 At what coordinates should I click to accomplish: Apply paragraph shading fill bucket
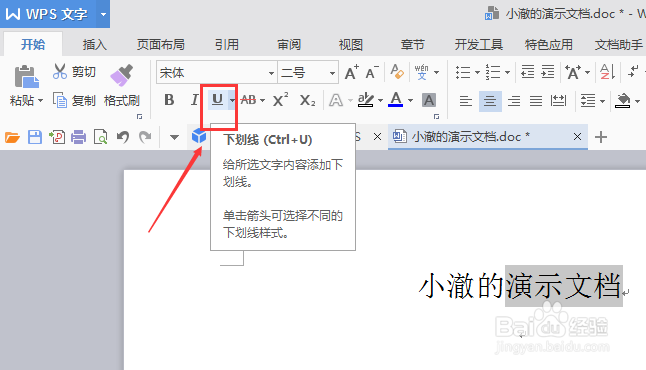coord(623,101)
